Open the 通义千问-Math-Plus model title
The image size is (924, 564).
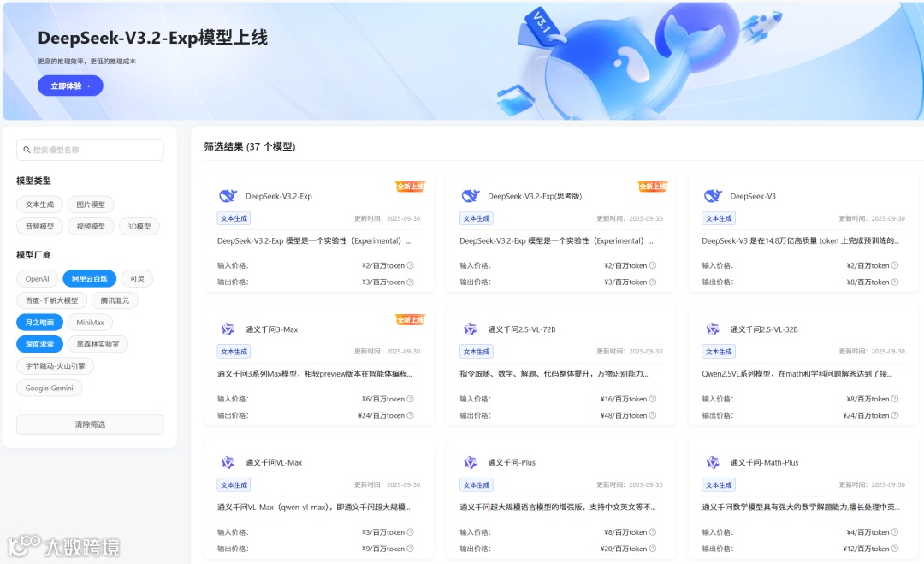click(764, 463)
